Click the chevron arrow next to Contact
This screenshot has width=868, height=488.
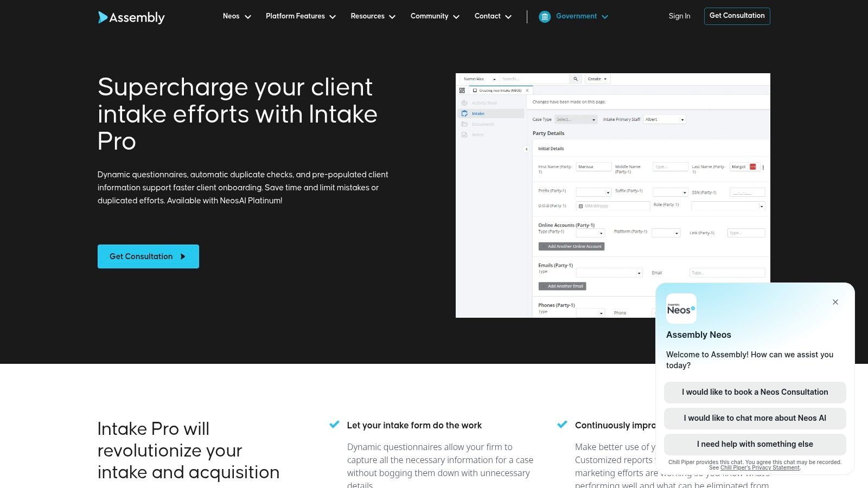[x=508, y=17]
